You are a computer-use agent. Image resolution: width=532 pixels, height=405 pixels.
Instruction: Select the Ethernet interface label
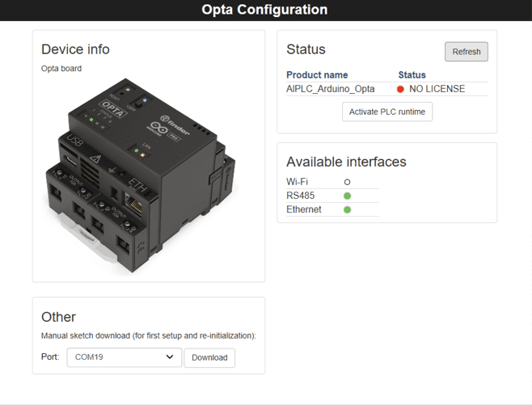pyautogui.click(x=304, y=209)
